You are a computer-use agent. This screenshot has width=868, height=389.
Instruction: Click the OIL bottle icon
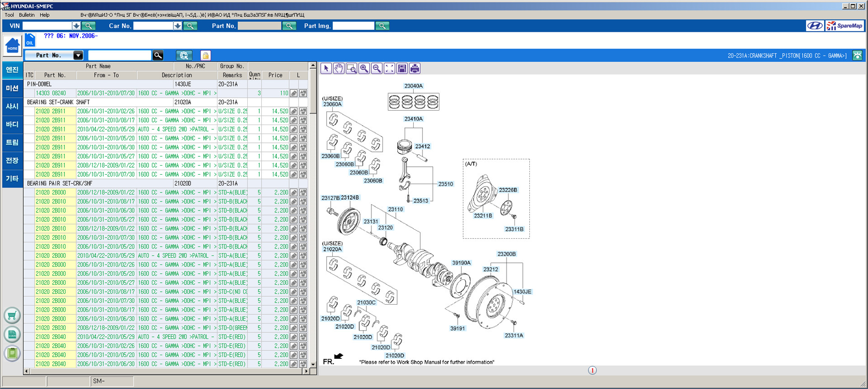(30, 40)
